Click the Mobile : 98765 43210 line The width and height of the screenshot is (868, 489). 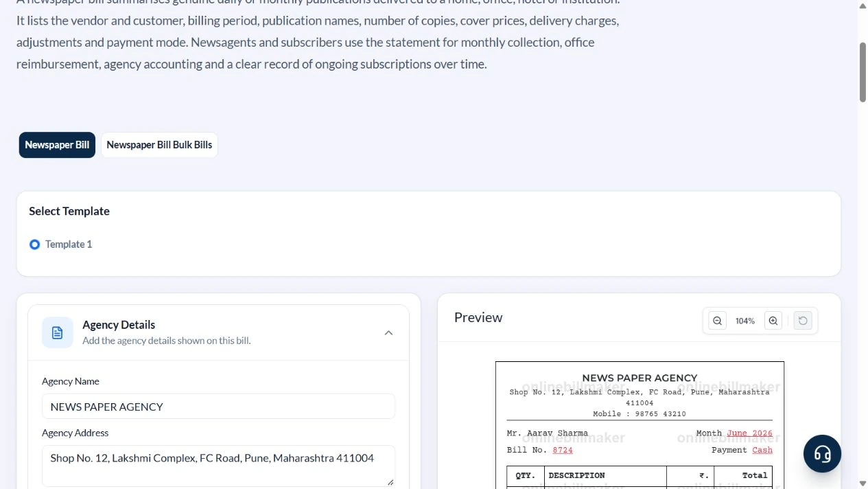tap(640, 414)
